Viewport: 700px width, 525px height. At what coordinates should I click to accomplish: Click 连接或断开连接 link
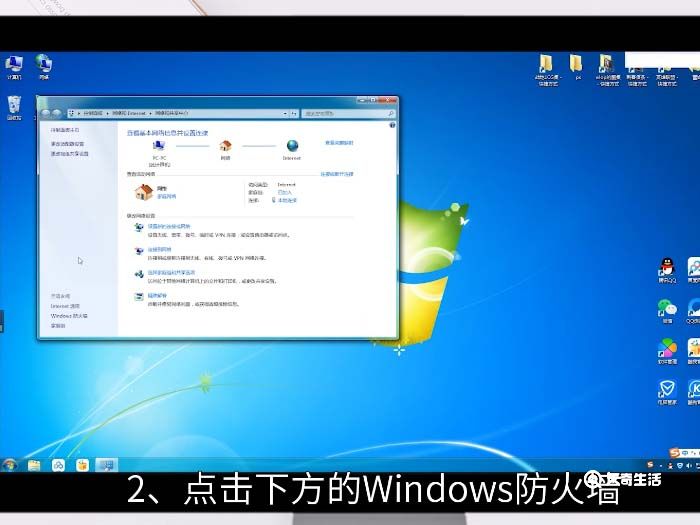click(337, 174)
